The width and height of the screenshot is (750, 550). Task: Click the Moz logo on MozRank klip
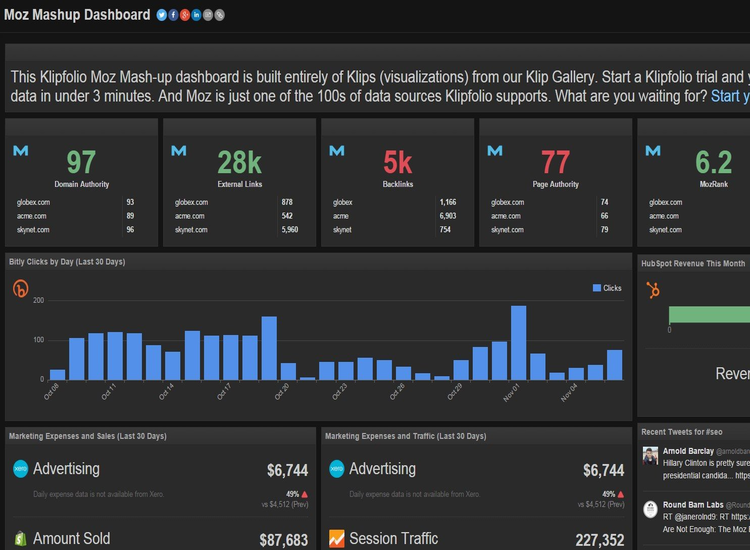point(653,151)
